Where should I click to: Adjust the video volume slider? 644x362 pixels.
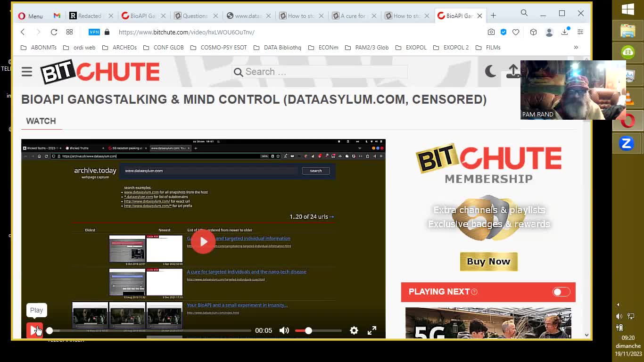[x=318, y=330]
